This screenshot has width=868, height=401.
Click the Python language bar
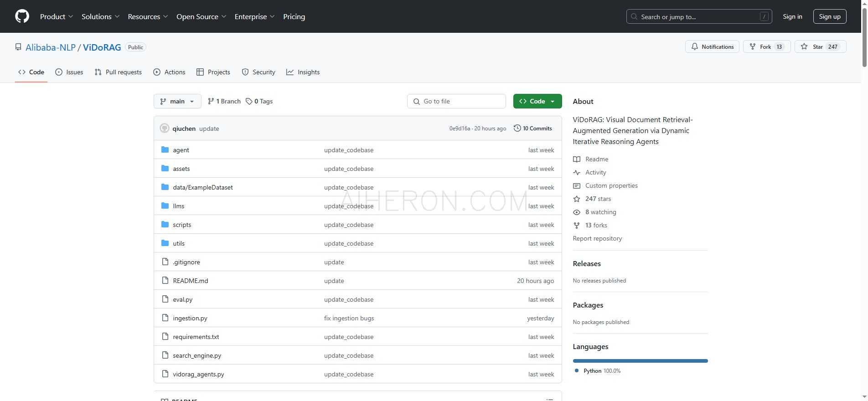point(641,361)
